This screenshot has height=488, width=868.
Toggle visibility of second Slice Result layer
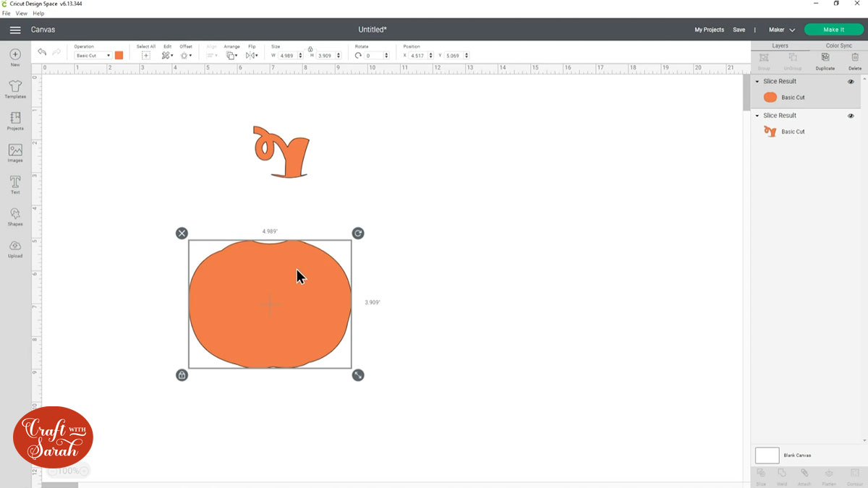point(851,116)
